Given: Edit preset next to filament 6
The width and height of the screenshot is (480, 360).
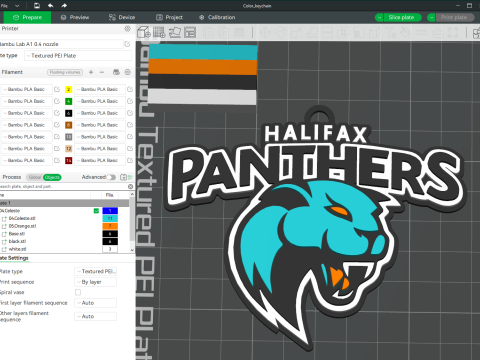Looking at the screenshot, I should point(130,113).
